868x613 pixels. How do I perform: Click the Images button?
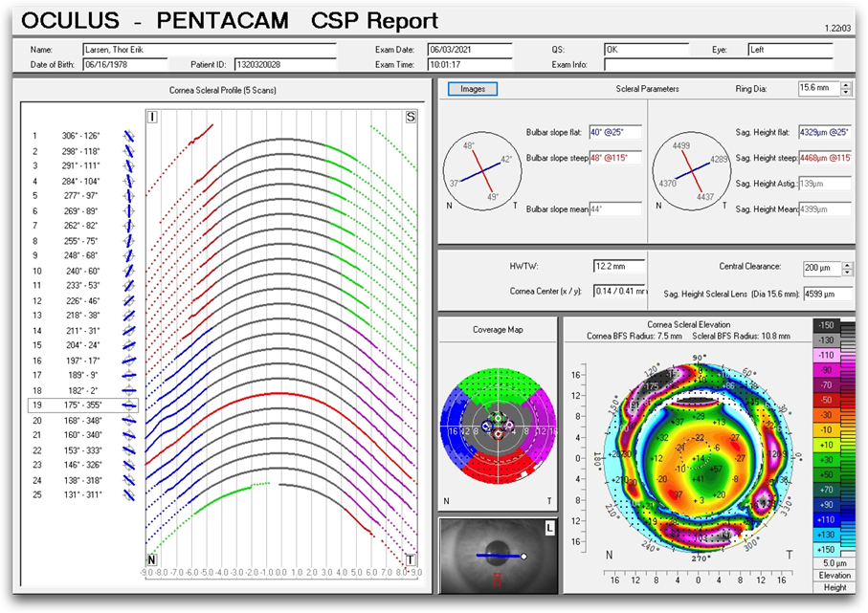[473, 89]
